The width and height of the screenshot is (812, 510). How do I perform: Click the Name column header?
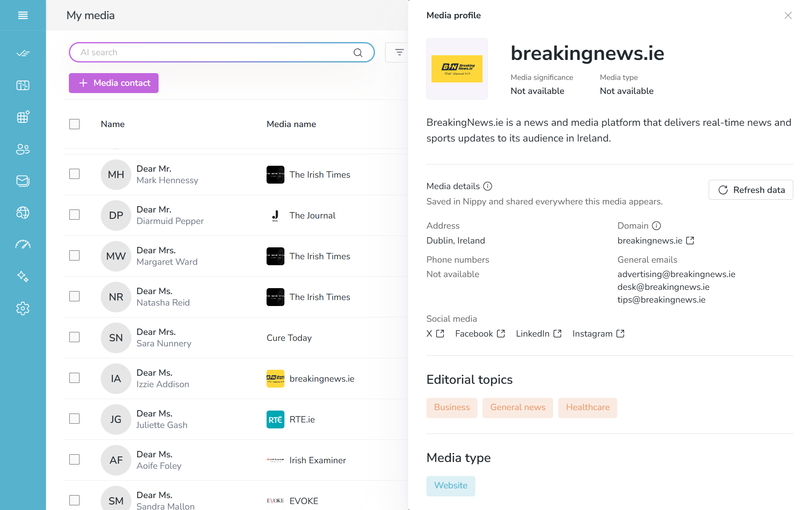pos(113,124)
